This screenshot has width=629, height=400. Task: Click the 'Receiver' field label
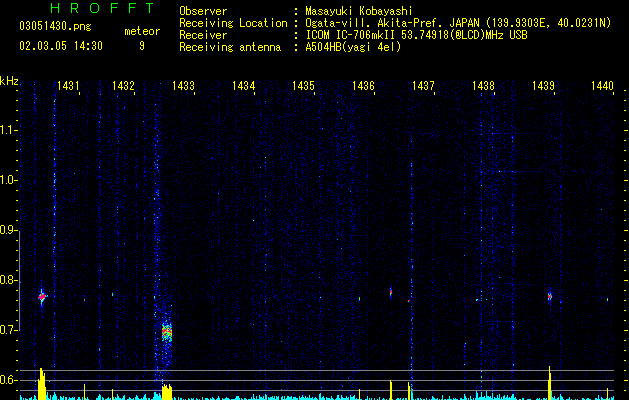[203, 35]
